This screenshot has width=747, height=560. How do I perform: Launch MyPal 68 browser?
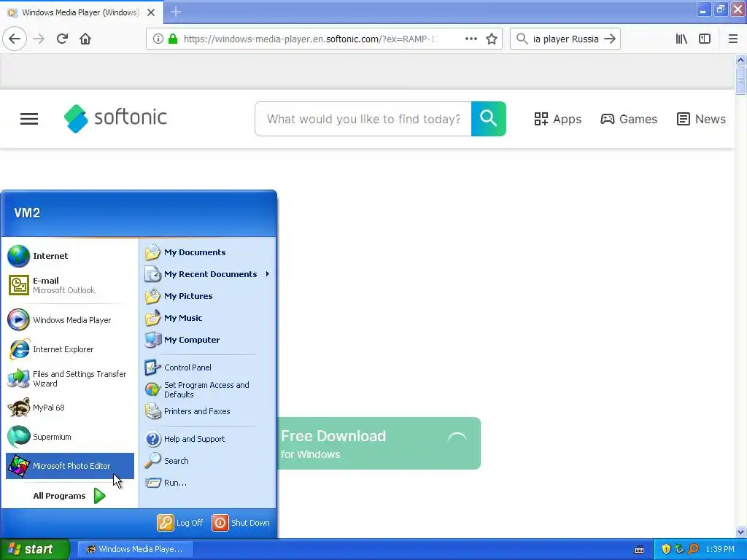click(70, 408)
